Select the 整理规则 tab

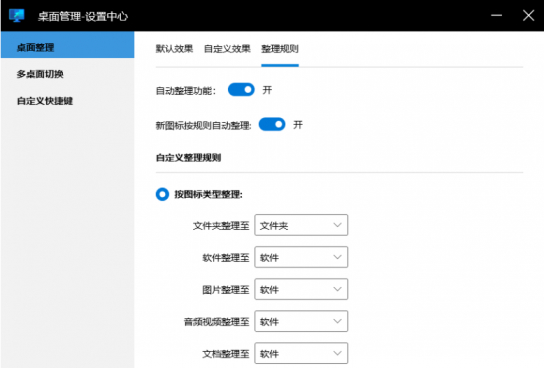pos(280,49)
